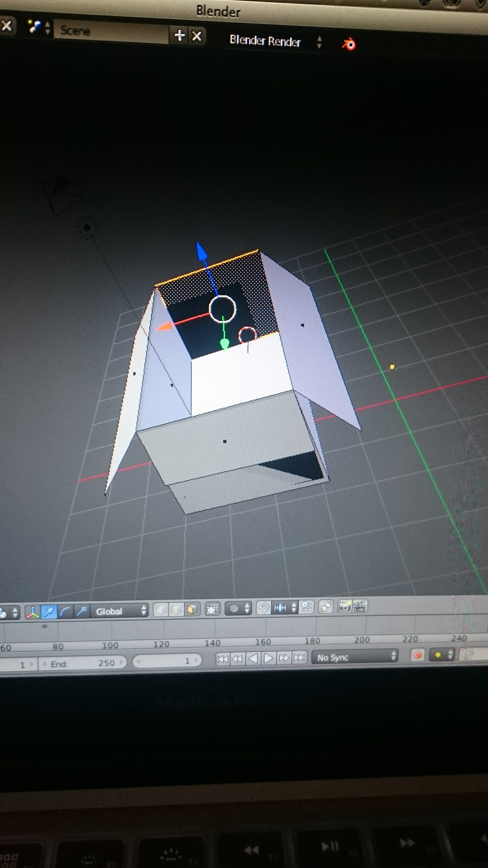488x868 pixels.
Task: Toggle the snap magnet during transform
Action: coord(263,608)
